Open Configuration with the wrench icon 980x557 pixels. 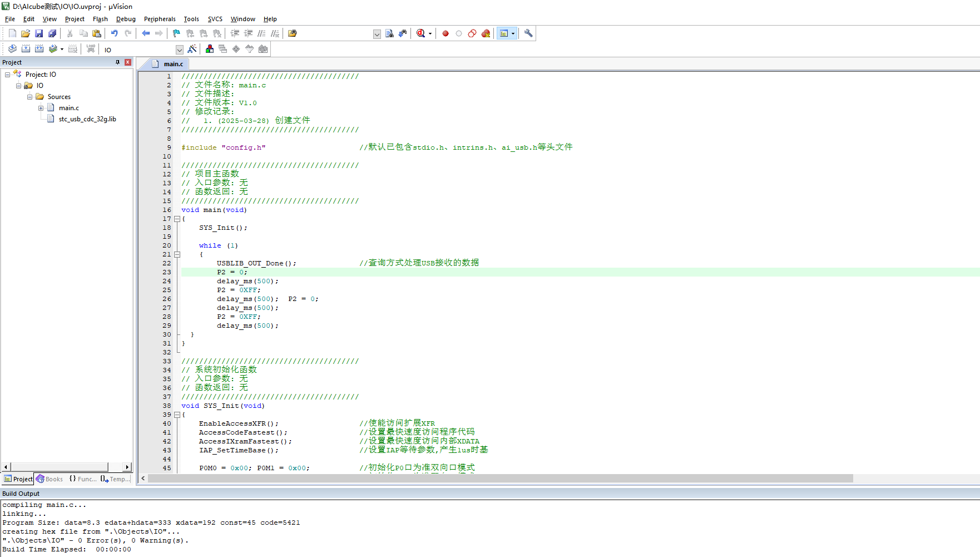[x=528, y=33]
